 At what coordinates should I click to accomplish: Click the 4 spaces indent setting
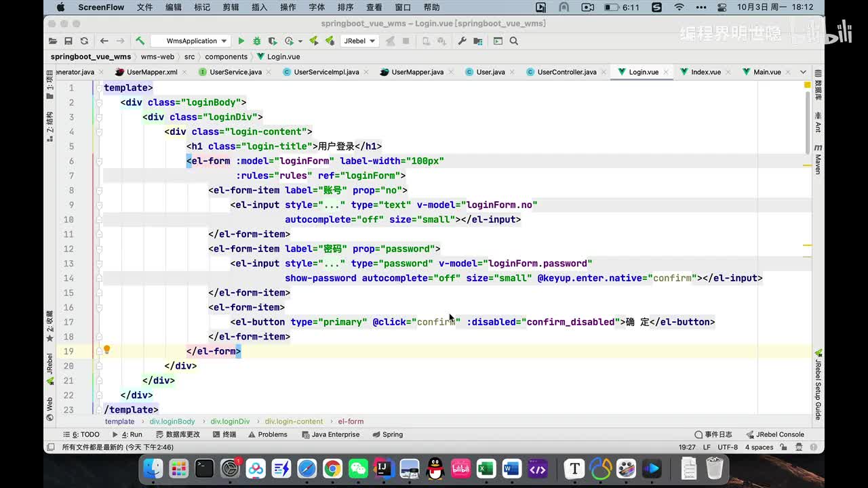click(759, 447)
